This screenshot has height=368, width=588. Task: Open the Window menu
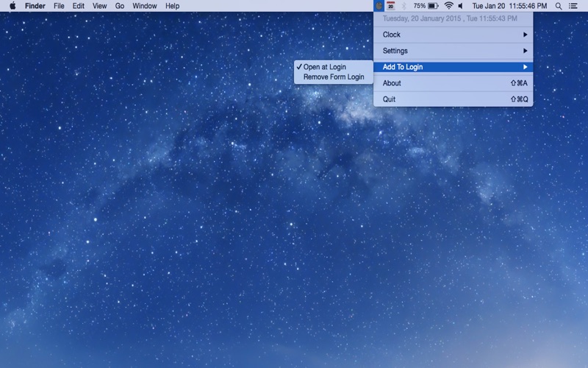[144, 6]
